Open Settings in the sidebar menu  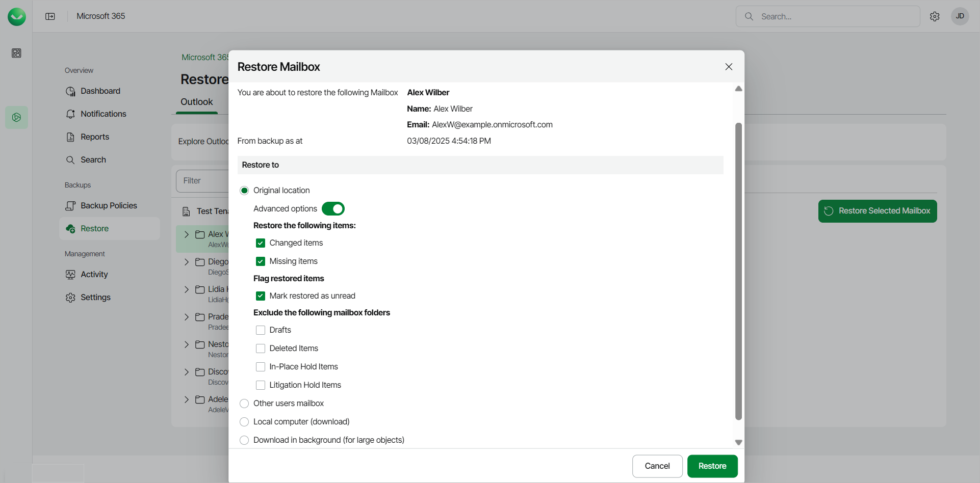(x=95, y=298)
